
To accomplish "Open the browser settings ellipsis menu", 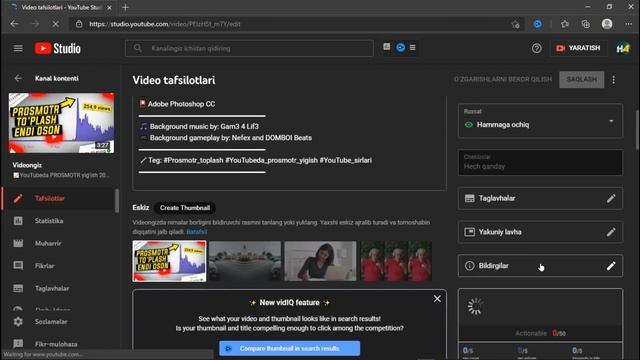I will [628, 24].
